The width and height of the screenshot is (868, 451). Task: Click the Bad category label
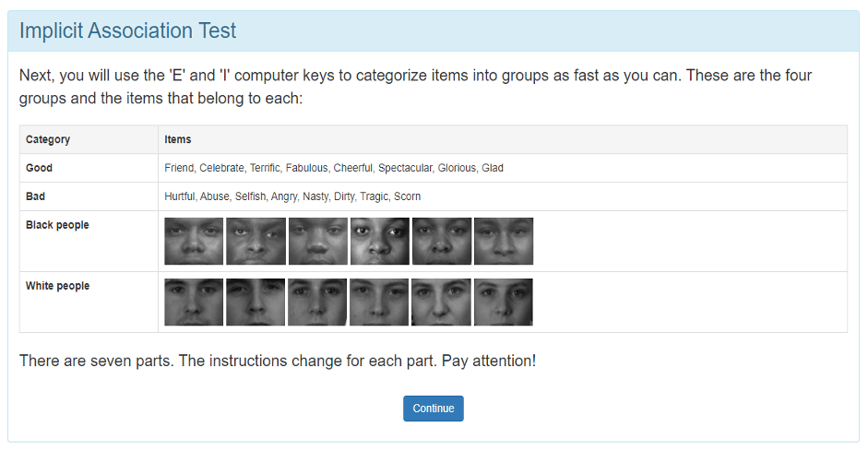(x=36, y=196)
